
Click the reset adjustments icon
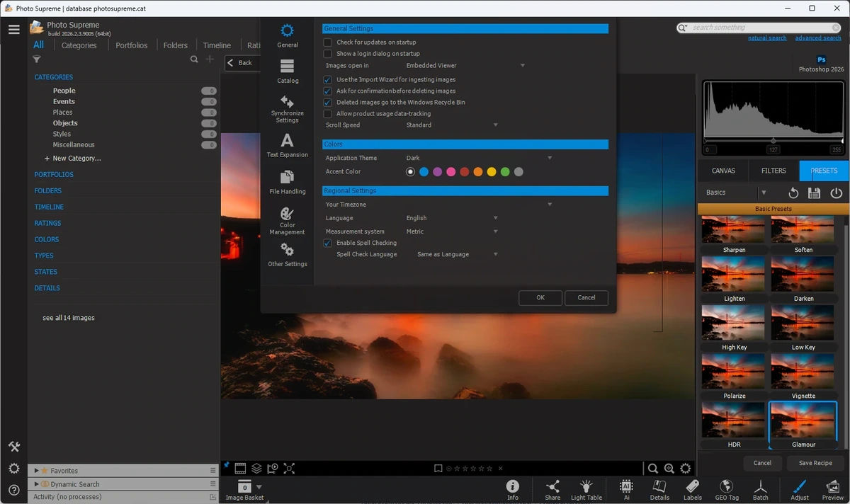[x=793, y=193]
